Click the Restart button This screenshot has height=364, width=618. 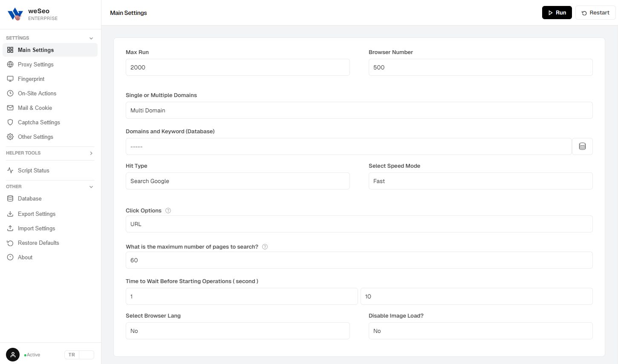coord(595,13)
